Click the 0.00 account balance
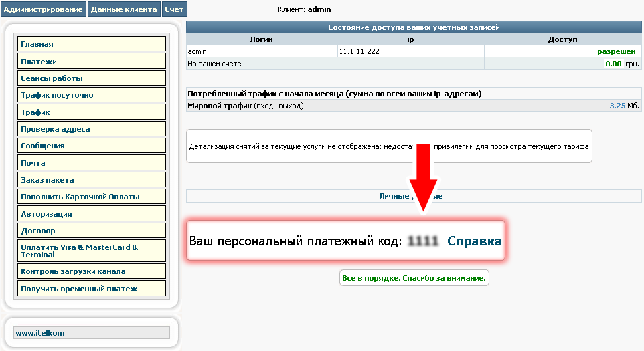Screen dimensions: 644x351 (613, 64)
